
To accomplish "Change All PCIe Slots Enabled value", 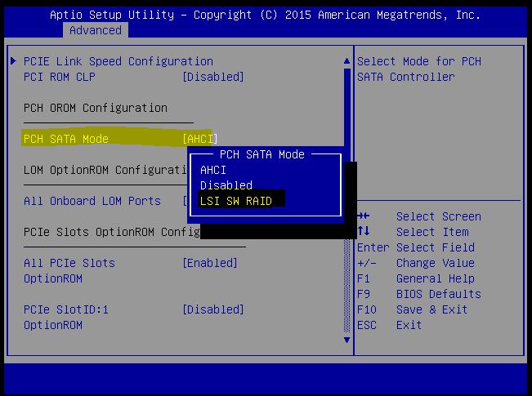I will pyautogui.click(x=210, y=263).
